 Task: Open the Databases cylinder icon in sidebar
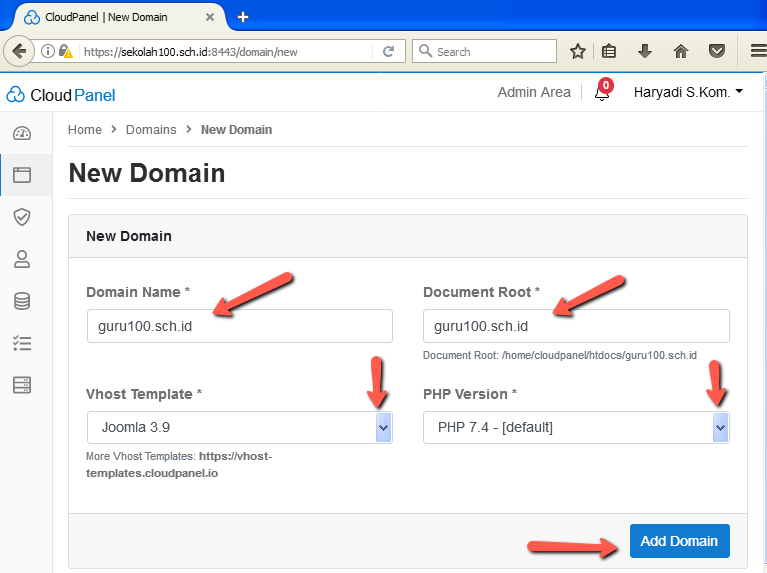click(x=21, y=301)
